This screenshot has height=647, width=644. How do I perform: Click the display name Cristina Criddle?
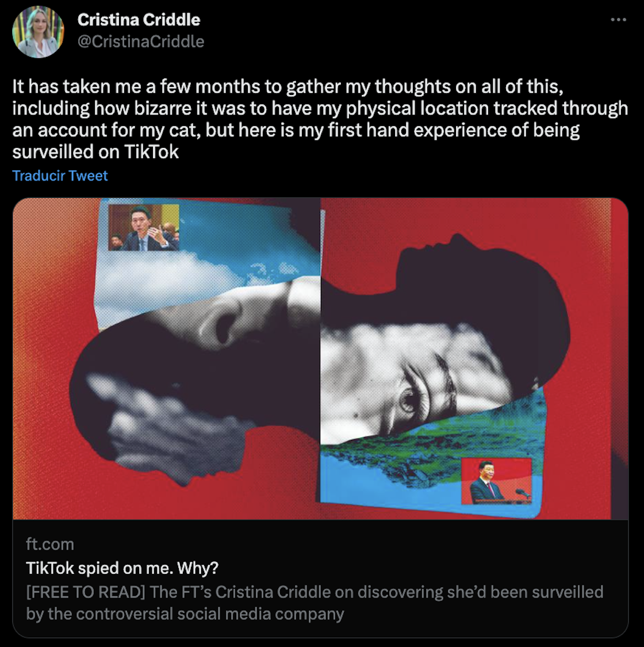[x=139, y=20]
